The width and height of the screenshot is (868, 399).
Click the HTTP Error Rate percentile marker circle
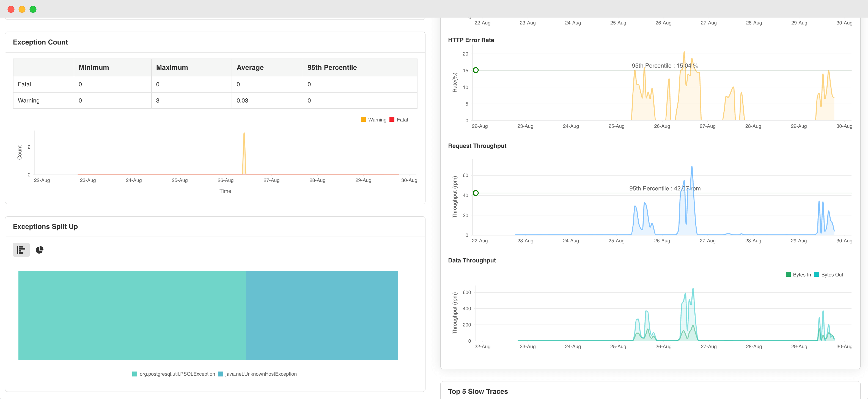(x=476, y=70)
